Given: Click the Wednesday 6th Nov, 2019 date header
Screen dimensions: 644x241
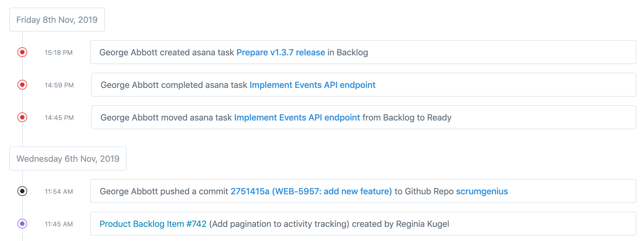Looking at the screenshot, I should (68, 158).
